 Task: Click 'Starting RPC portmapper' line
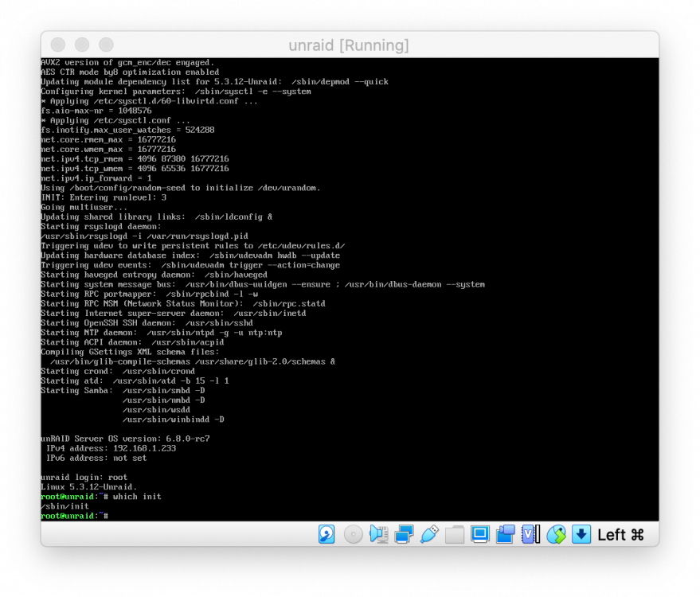(x=149, y=294)
